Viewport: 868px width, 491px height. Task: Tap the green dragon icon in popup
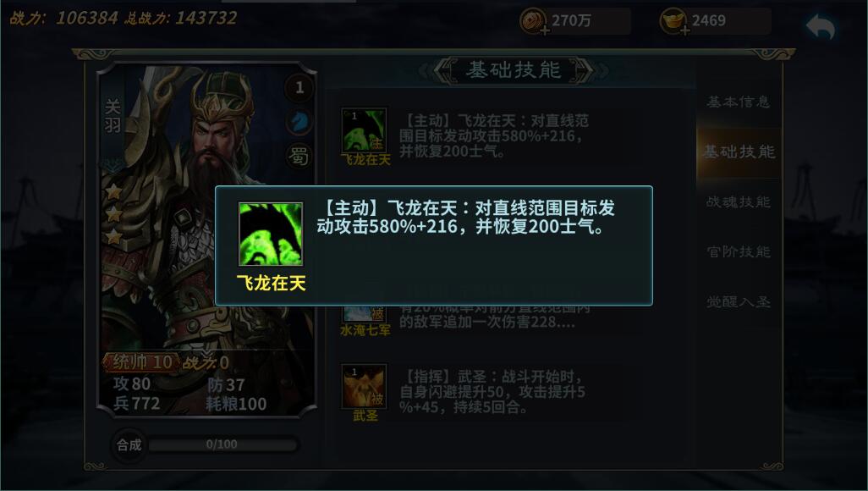pos(271,234)
